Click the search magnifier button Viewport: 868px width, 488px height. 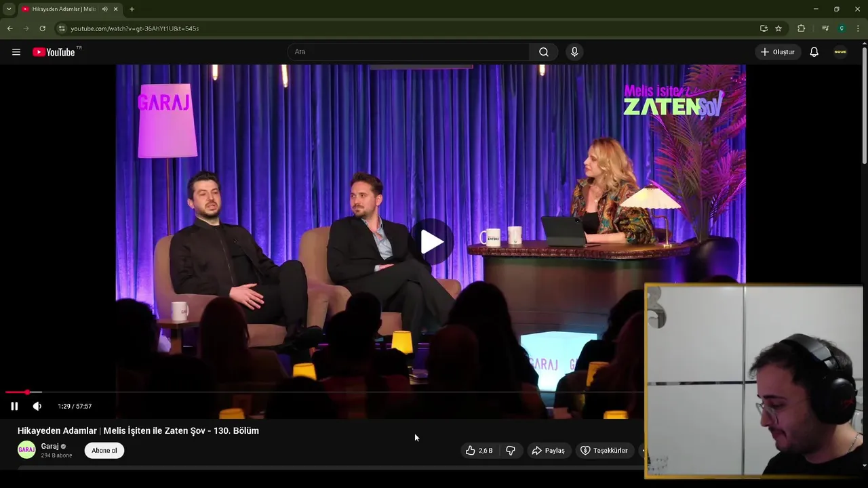tap(544, 52)
